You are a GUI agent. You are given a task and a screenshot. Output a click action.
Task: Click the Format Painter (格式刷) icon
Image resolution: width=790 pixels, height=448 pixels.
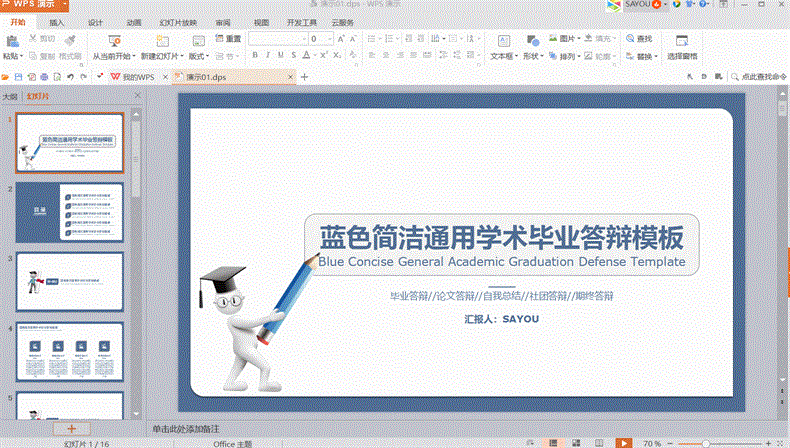70,41
